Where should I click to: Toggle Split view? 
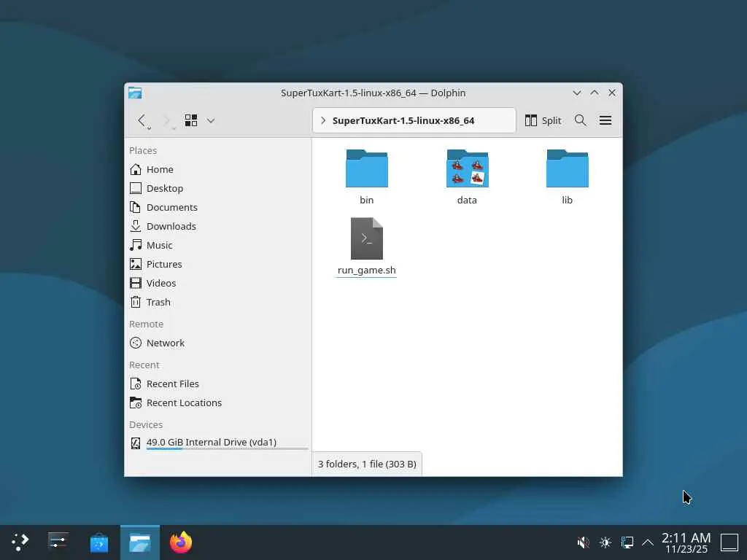pos(543,120)
